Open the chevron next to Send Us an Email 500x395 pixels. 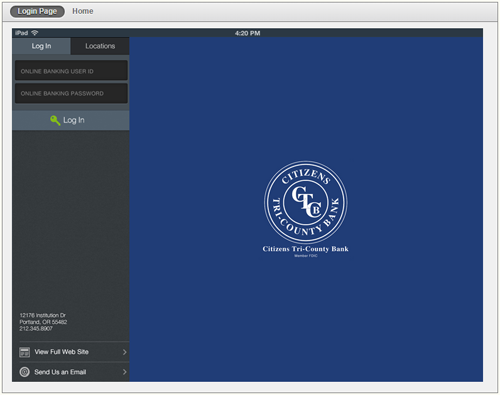pos(124,372)
